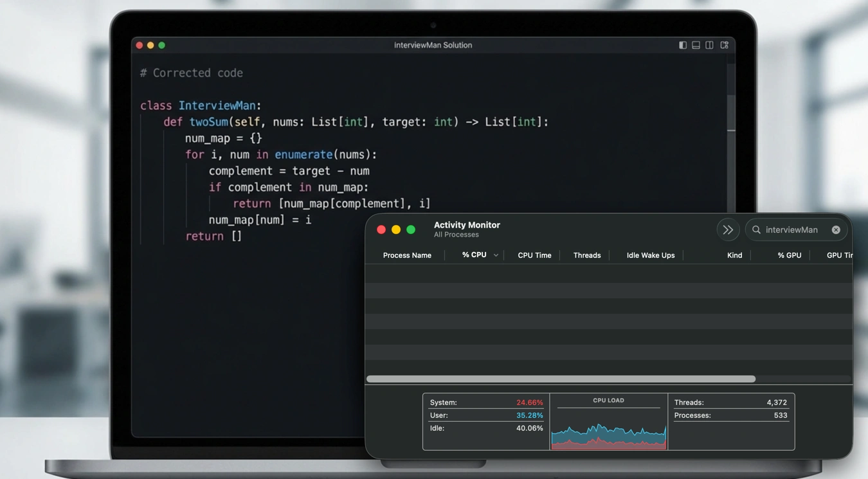Click inside the interviewMan search field

795,230
